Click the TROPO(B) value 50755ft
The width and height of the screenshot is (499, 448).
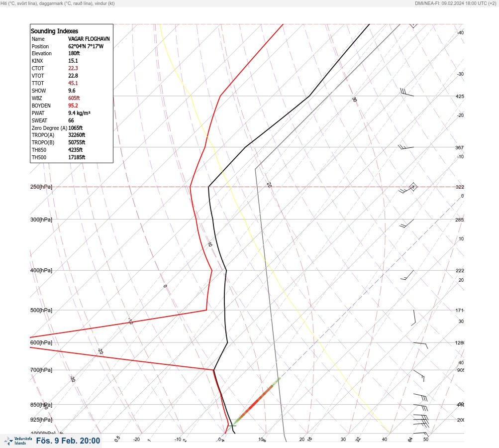pyautogui.click(x=77, y=142)
